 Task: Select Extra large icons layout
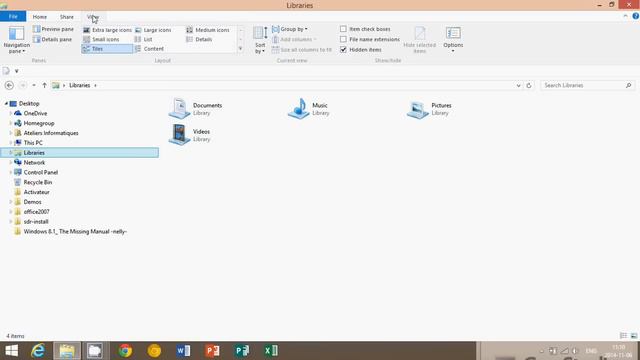tap(107, 30)
